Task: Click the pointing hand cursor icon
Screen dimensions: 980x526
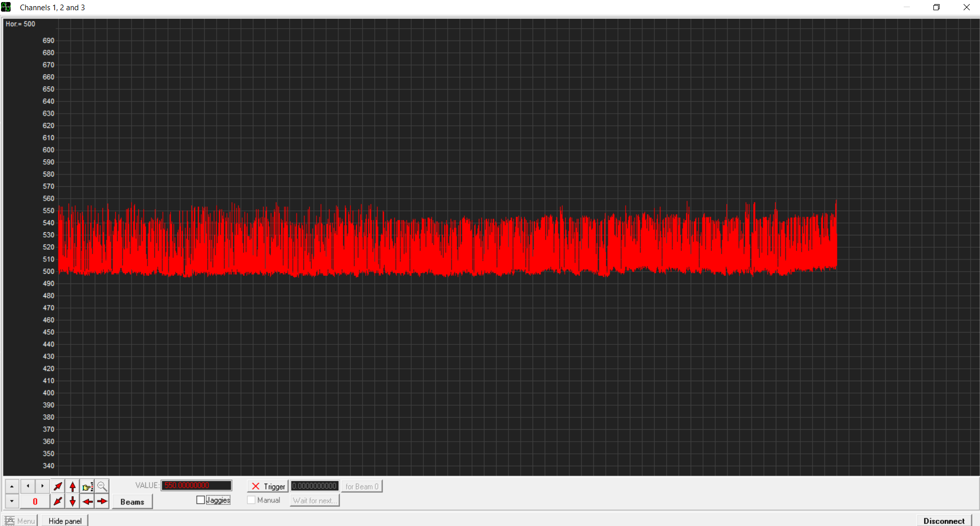Action: (x=88, y=486)
